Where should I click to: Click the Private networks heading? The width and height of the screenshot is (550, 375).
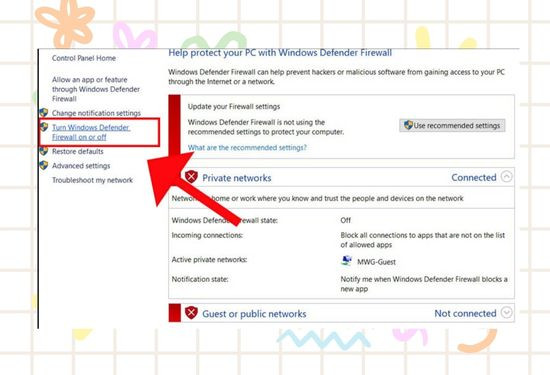237,178
